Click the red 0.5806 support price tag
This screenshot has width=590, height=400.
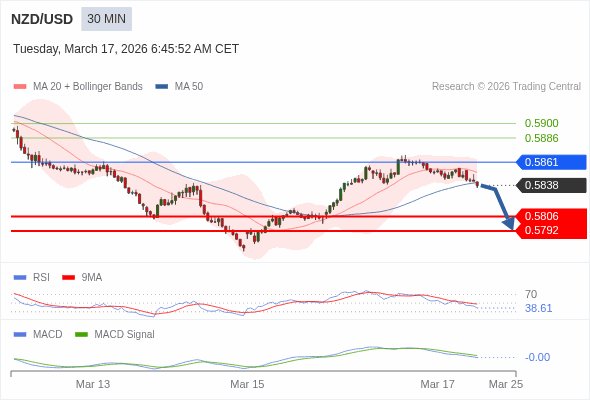coord(551,216)
